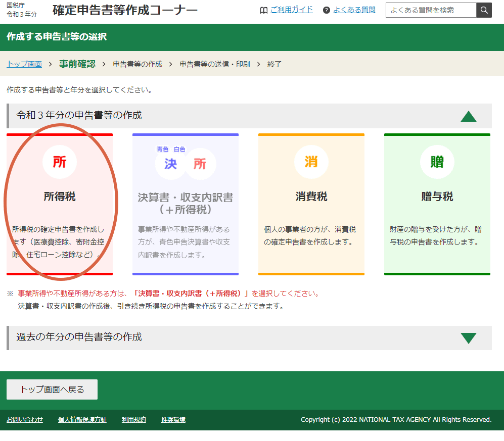
Task: Click the 事前確認 breadcrumb step
Action: click(x=77, y=64)
